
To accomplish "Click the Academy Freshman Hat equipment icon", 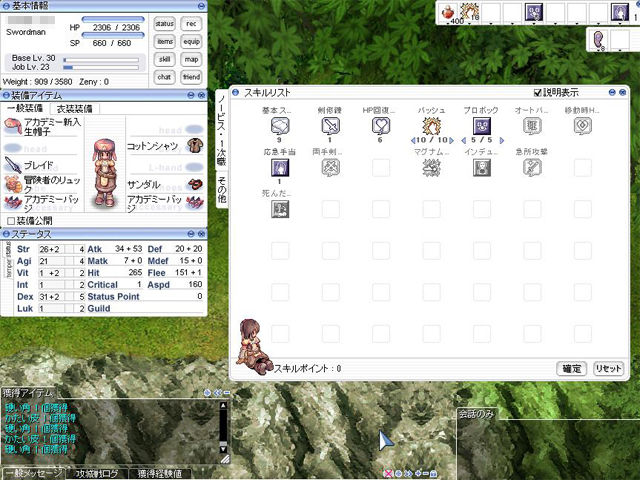I will point(13,127).
